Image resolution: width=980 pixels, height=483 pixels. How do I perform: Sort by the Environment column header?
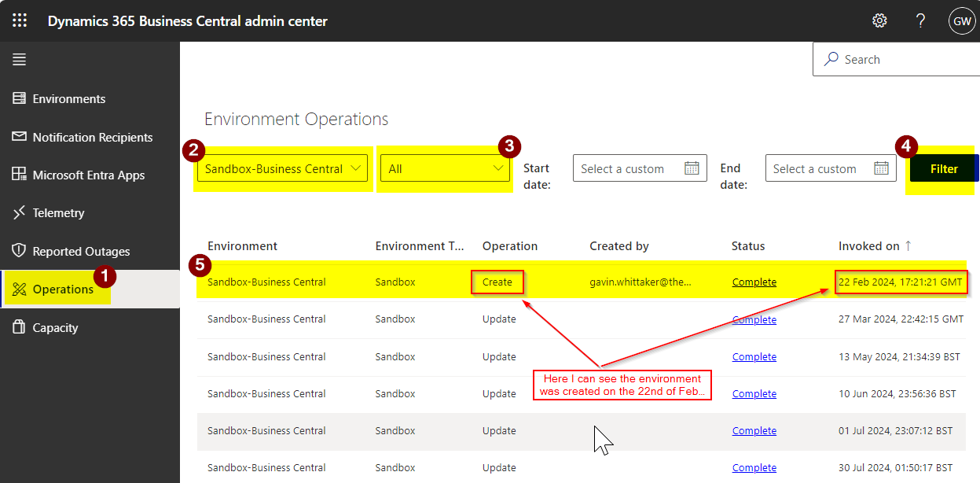tap(242, 246)
